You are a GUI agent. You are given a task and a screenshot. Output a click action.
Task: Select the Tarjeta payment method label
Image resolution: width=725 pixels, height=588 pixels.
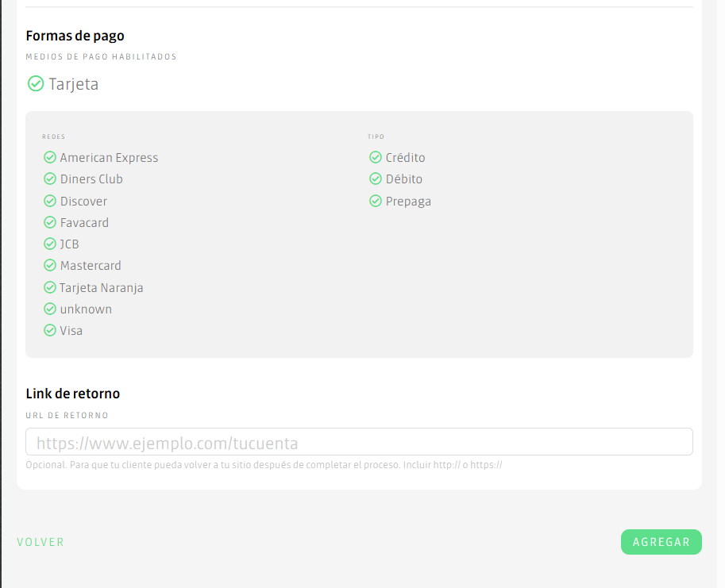pyautogui.click(x=72, y=83)
